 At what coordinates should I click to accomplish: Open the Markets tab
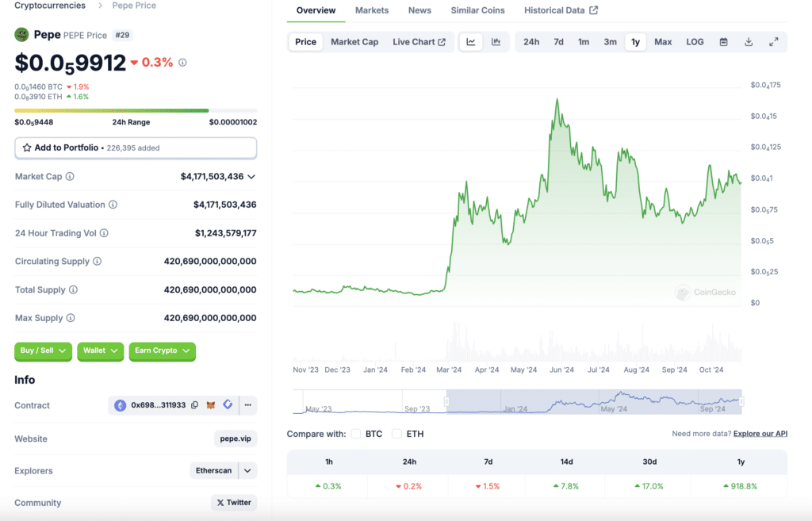pyautogui.click(x=372, y=10)
